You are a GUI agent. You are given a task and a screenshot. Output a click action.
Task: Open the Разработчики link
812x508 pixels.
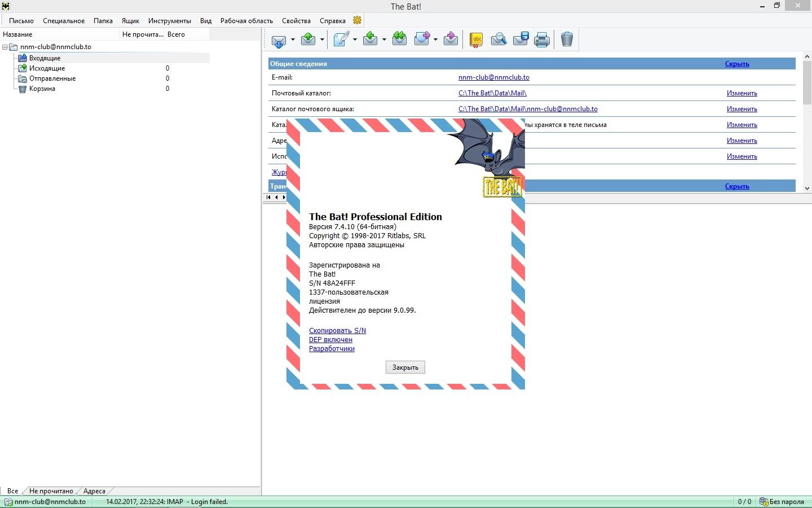tap(332, 349)
